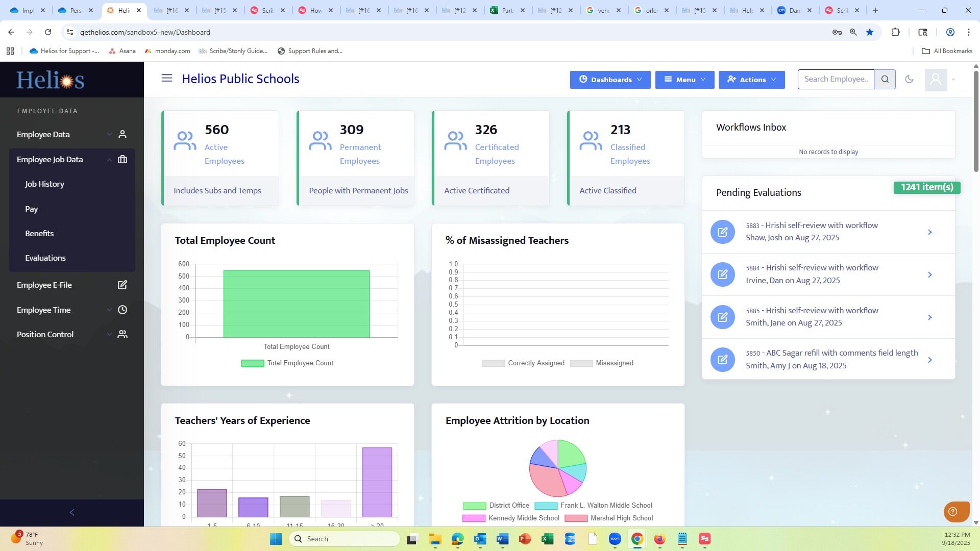This screenshot has width=980, height=551.
Task: Select Evaluations in sidebar menu
Action: pos(45,258)
